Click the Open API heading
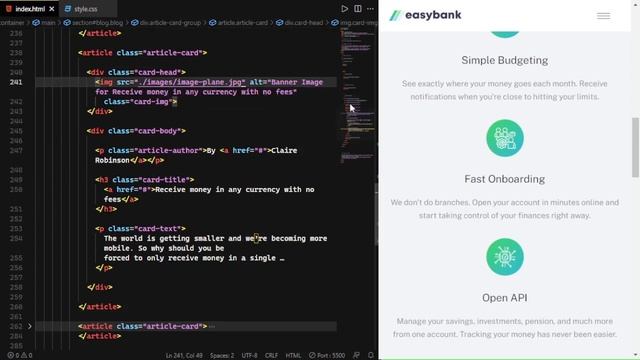 point(504,298)
